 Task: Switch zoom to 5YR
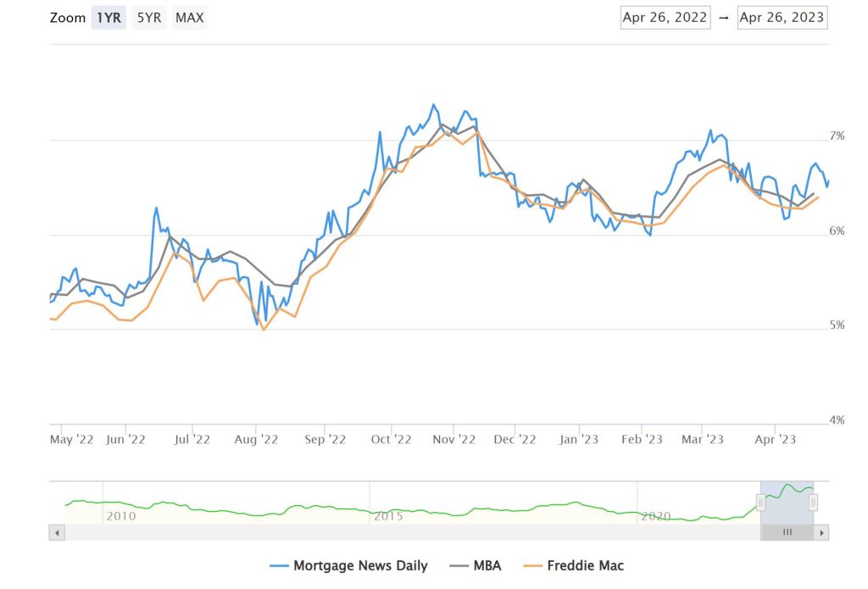pyautogui.click(x=149, y=18)
